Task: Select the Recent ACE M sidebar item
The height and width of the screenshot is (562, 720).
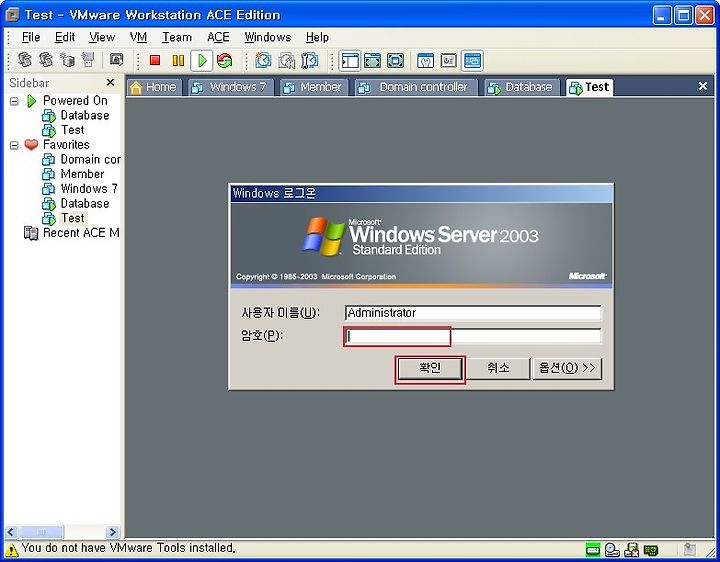Action: [x=72, y=233]
